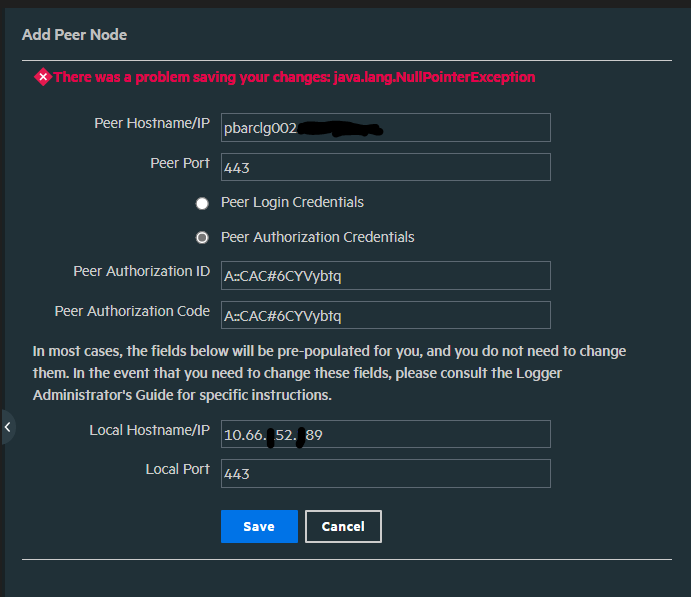Image resolution: width=691 pixels, height=597 pixels.
Task: Collapse the left side panel chevron
Action: click(x=7, y=427)
